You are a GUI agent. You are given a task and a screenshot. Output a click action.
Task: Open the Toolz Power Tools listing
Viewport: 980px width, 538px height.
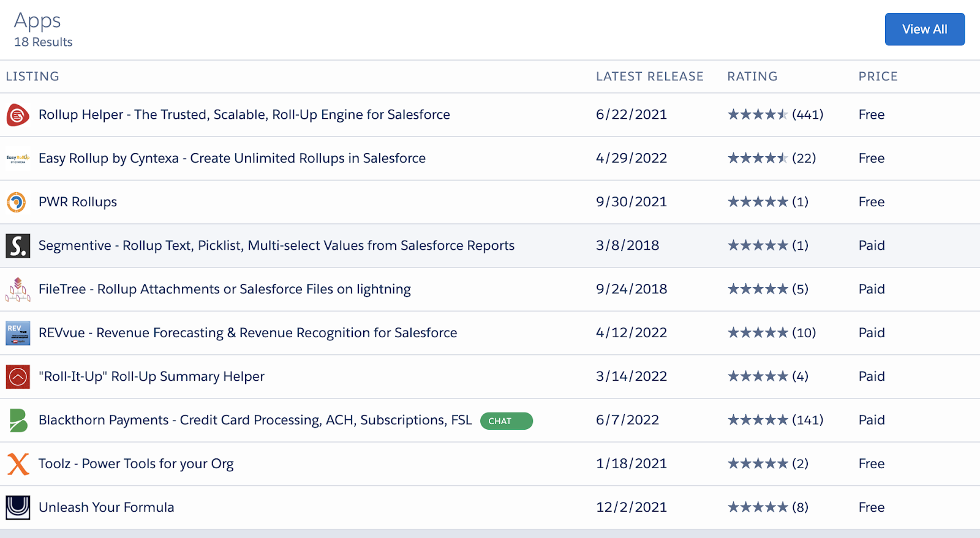pos(136,464)
